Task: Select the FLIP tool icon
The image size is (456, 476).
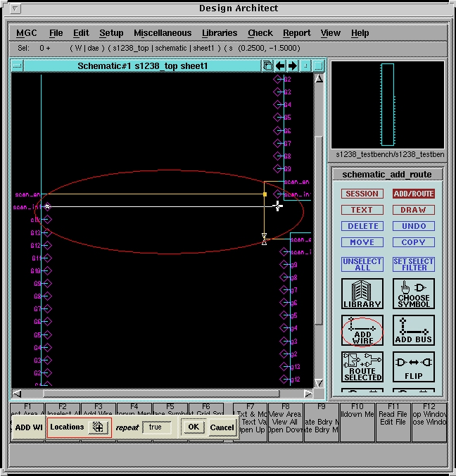Action: [413, 367]
